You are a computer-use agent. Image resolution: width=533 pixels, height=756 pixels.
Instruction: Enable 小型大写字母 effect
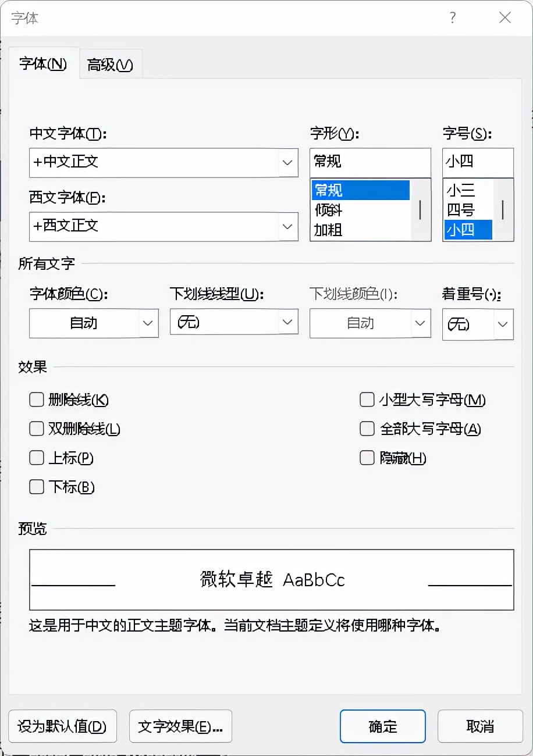(367, 400)
